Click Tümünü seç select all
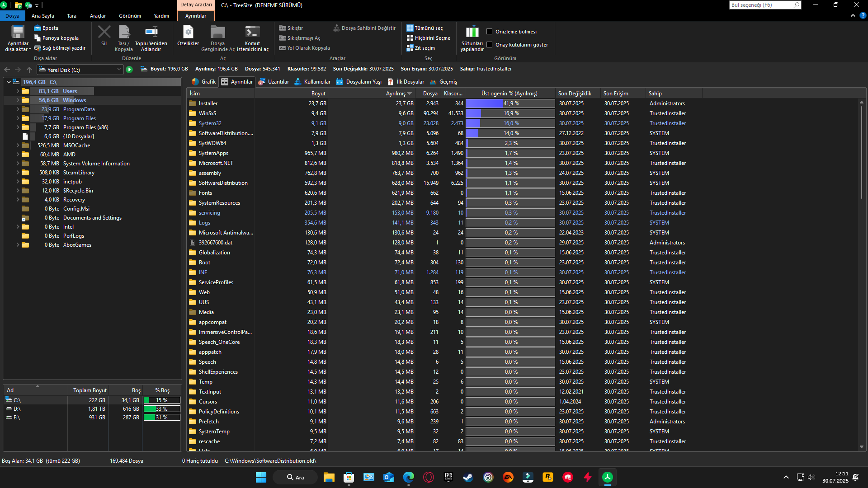868x488 pixels. pos(425,28)
